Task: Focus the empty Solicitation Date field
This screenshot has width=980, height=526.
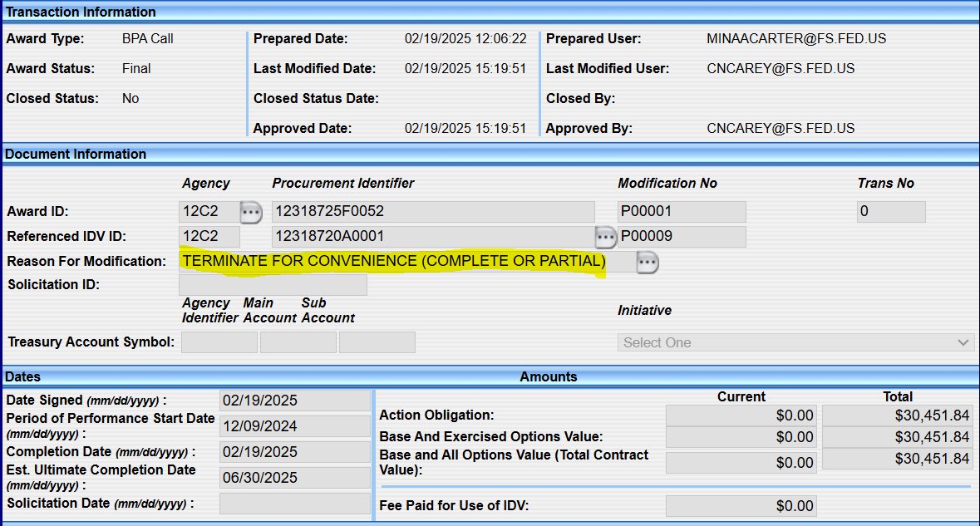Action: (294, 504)
